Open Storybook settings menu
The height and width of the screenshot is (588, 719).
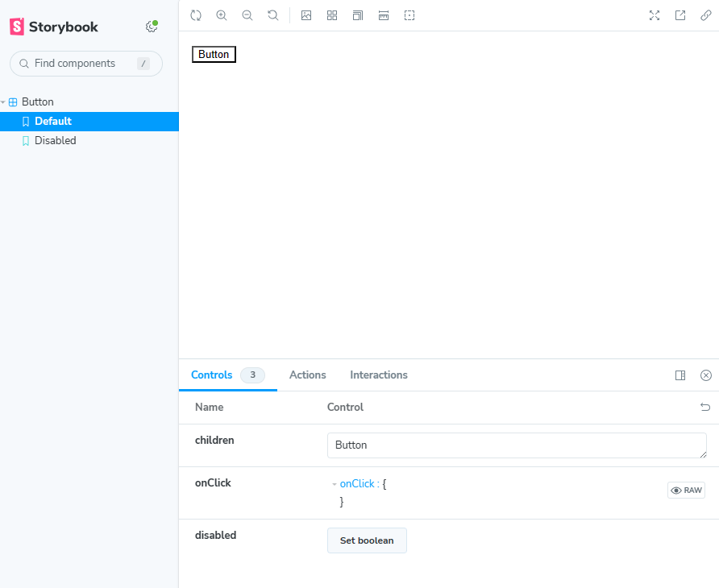[152, 27]
